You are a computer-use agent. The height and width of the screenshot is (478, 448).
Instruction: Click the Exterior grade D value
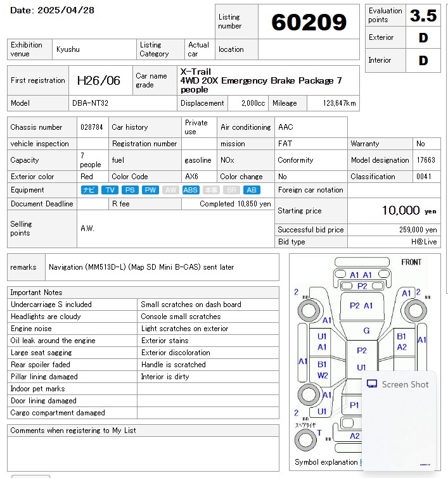423,37
